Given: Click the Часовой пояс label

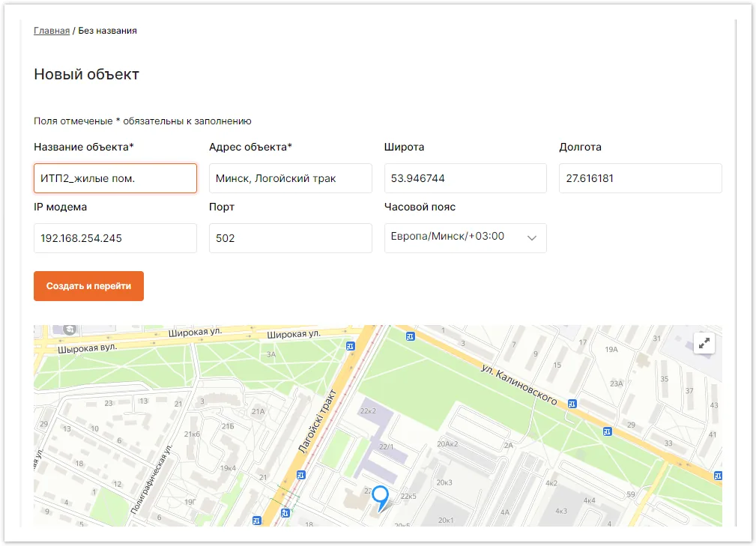Looking at the screenshot, I should coord(420,207).
